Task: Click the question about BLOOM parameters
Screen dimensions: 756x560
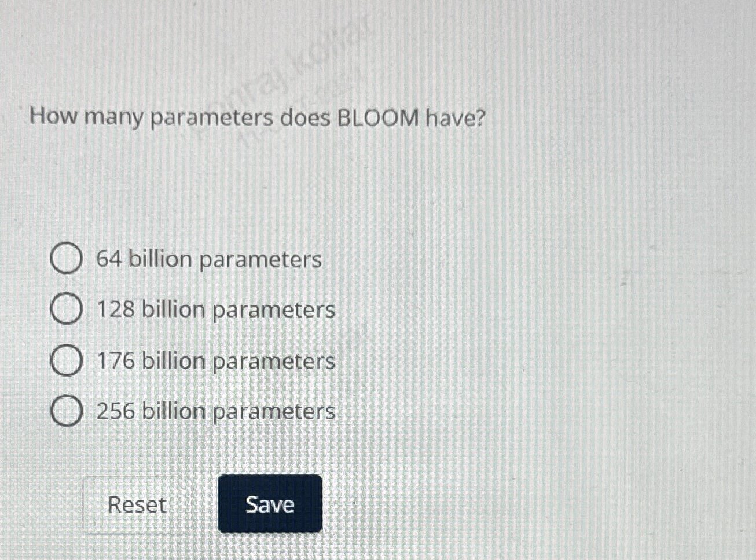Action: (257, 117)
